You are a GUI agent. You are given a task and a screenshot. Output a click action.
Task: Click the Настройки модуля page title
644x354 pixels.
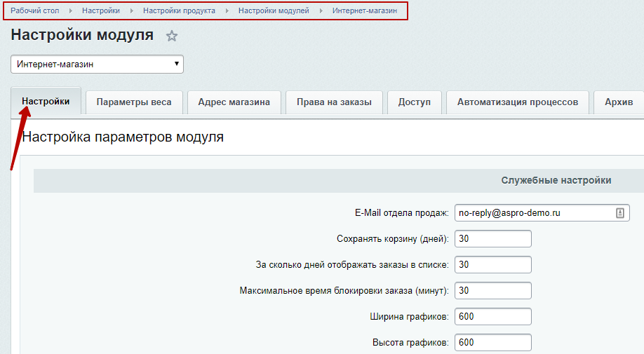82,35
